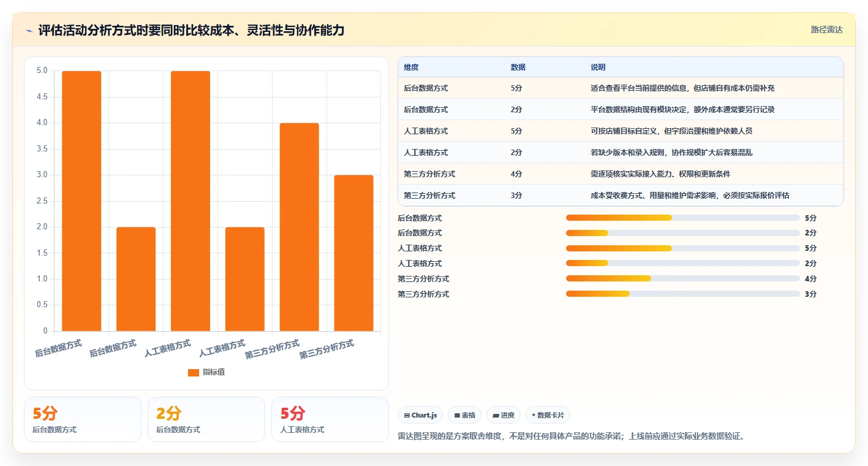Screen dimensions: 868x466
Task: Click the 4分 cell in the table
Action: click(x=516, y=174)
